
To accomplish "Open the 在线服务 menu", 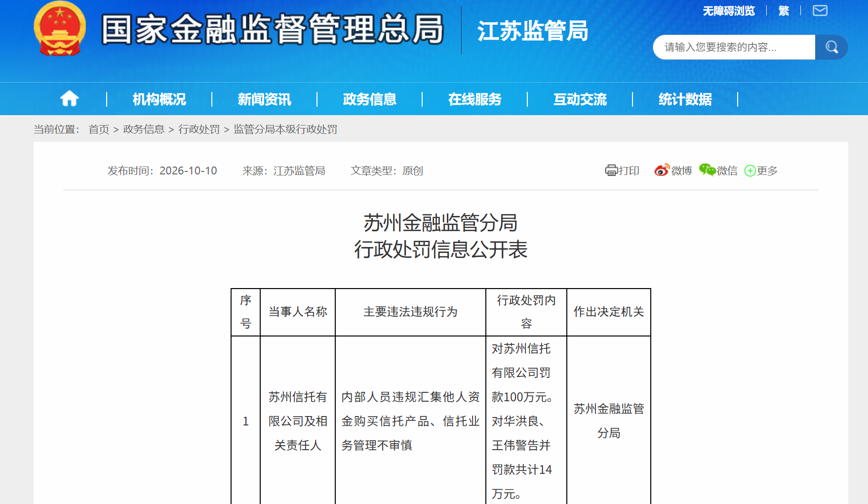I will tap(474, 99).
